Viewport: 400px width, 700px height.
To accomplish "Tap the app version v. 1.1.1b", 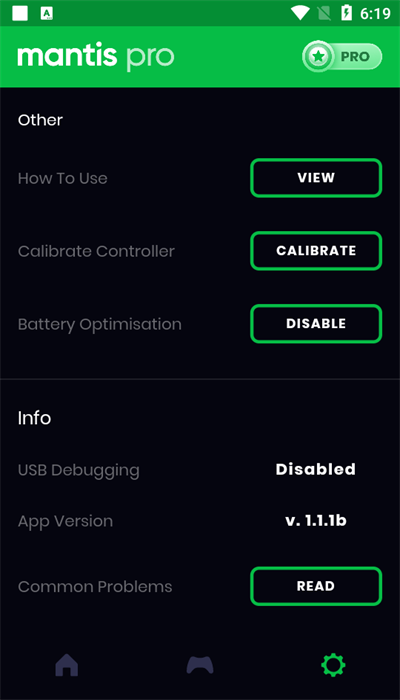I will pyautogui.click(x=316, y=521).
